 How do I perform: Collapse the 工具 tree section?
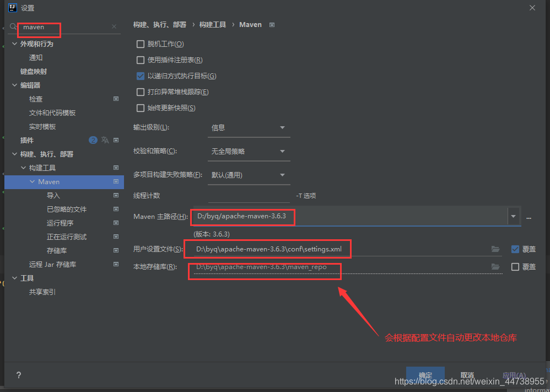coord(14,278)
